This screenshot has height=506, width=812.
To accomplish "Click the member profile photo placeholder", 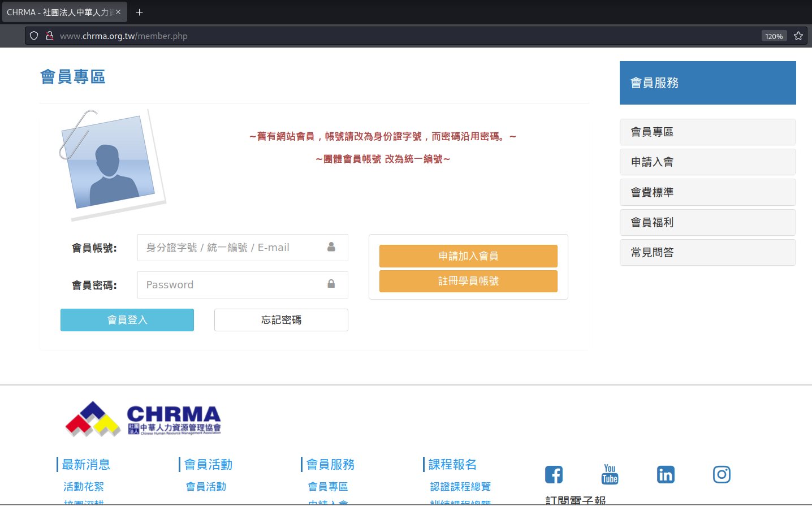I will click(x=112, y=164).
